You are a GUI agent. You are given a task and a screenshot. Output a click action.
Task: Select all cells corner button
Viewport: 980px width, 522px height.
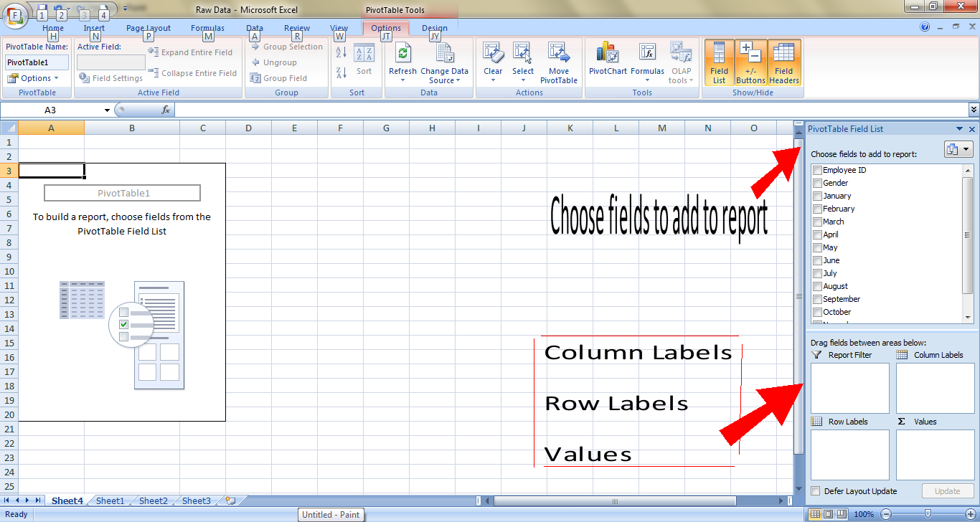click(x=9, y=128)
